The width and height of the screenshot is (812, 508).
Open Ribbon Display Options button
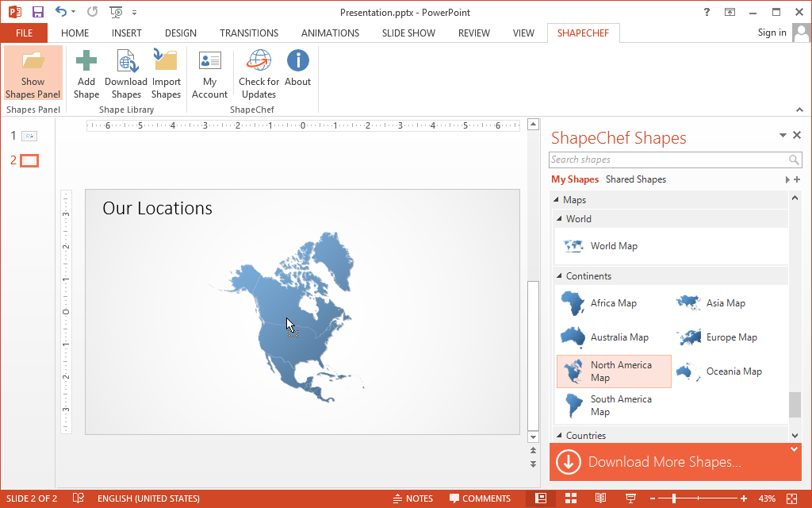click(x=730, y=12)
